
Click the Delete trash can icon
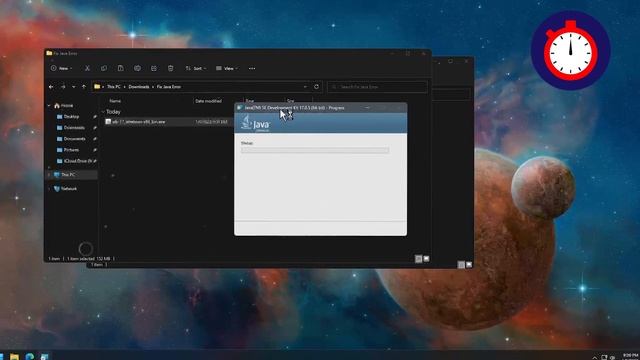[x=171, y=69]
